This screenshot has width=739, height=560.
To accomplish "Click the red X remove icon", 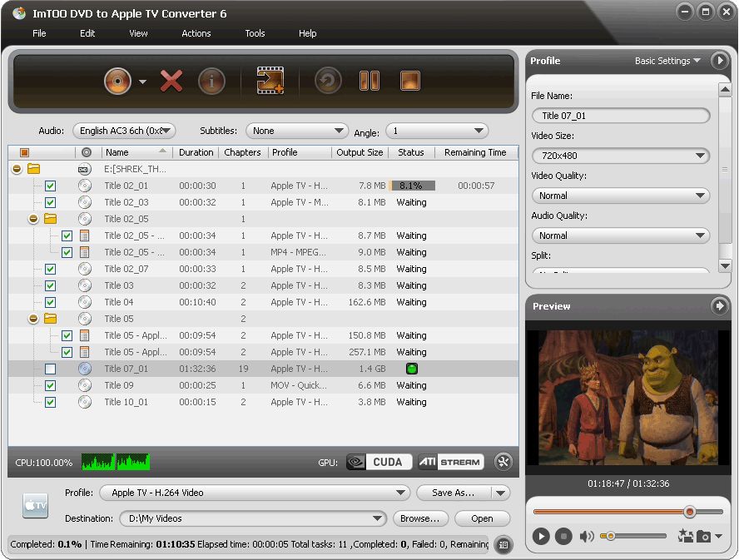I will coord(171,81).
